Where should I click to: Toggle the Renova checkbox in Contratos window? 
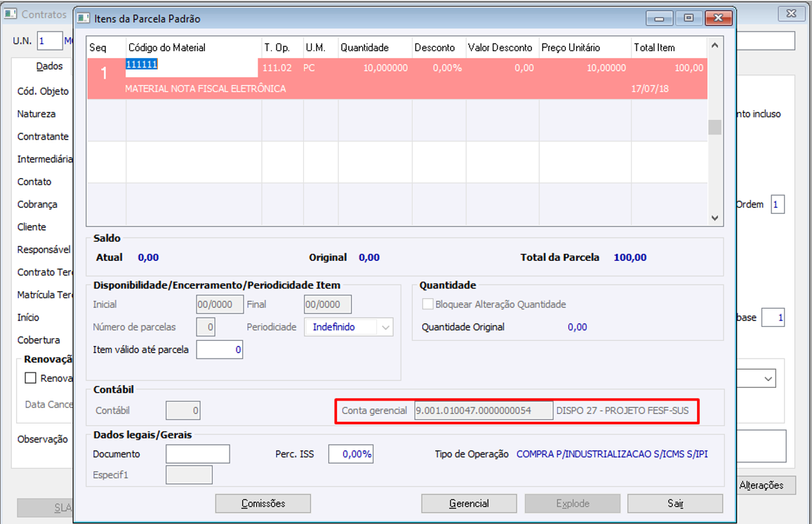[31, 378]
